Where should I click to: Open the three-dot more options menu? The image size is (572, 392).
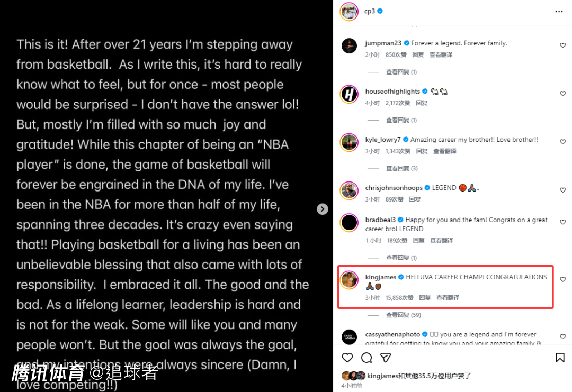point(559,12)
